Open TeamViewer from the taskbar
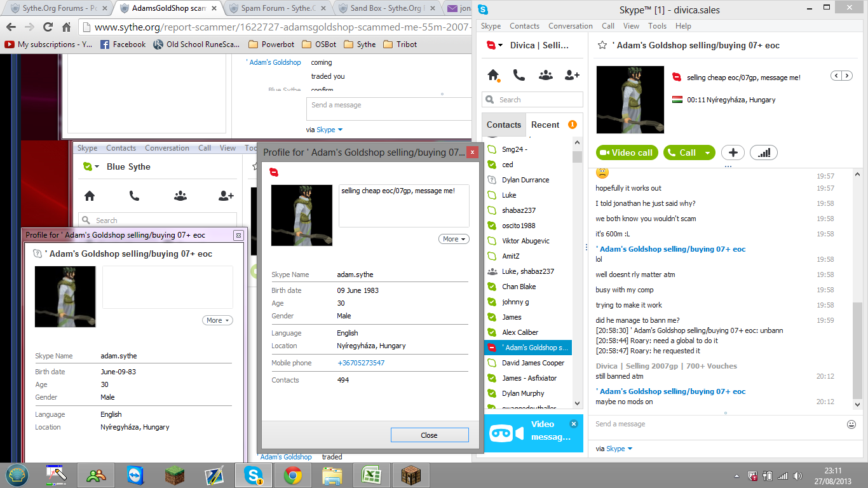This screenshot has width=868, height=488. [x=135, y=475]
